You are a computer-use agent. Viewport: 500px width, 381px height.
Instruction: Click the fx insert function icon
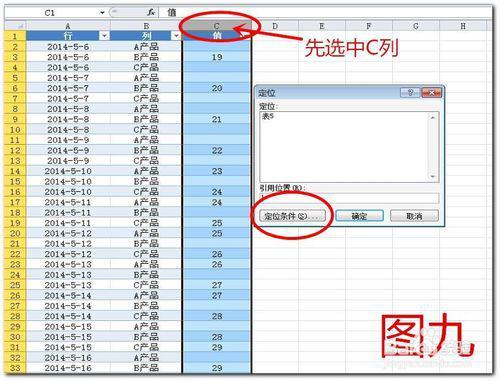pos(151,12)
